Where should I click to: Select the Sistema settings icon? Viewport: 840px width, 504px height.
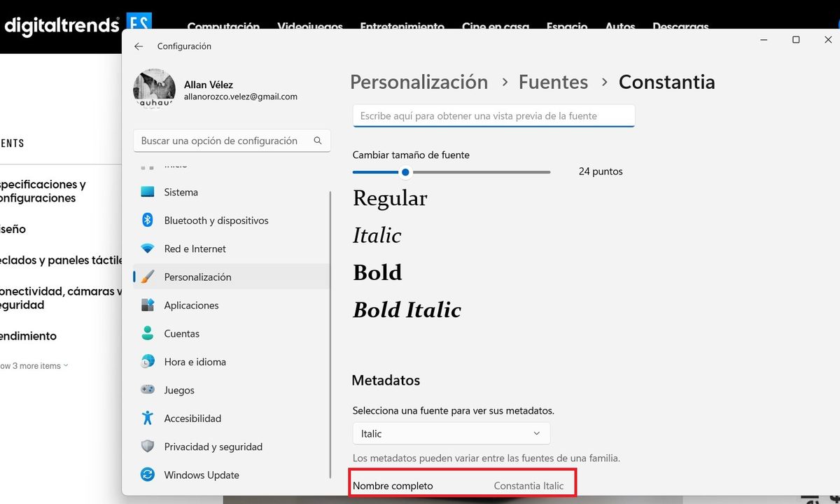148,192
